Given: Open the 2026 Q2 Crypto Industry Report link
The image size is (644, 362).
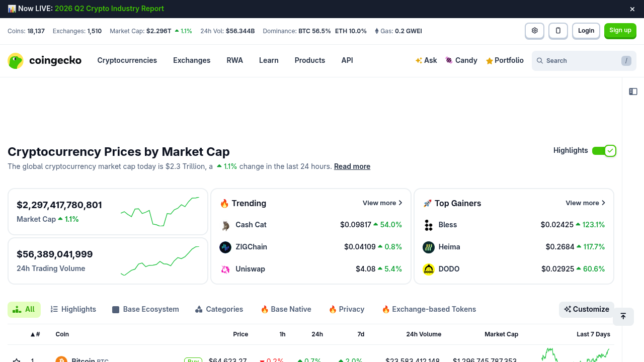Looking at the screenshot, I should point(109,9).
